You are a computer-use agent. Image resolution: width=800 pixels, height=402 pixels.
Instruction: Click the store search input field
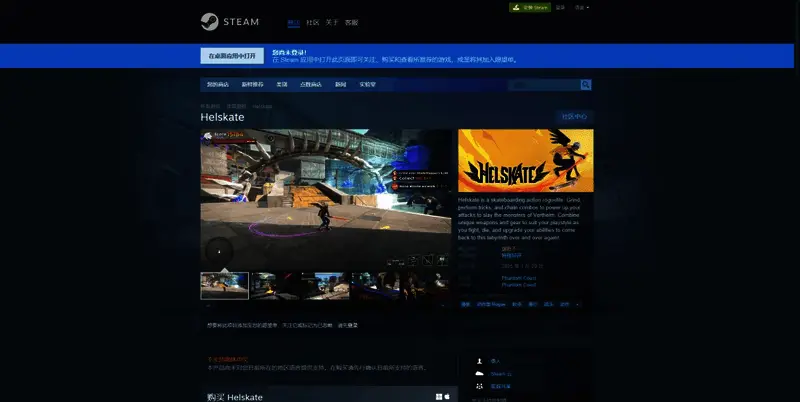tap(541, 85)
